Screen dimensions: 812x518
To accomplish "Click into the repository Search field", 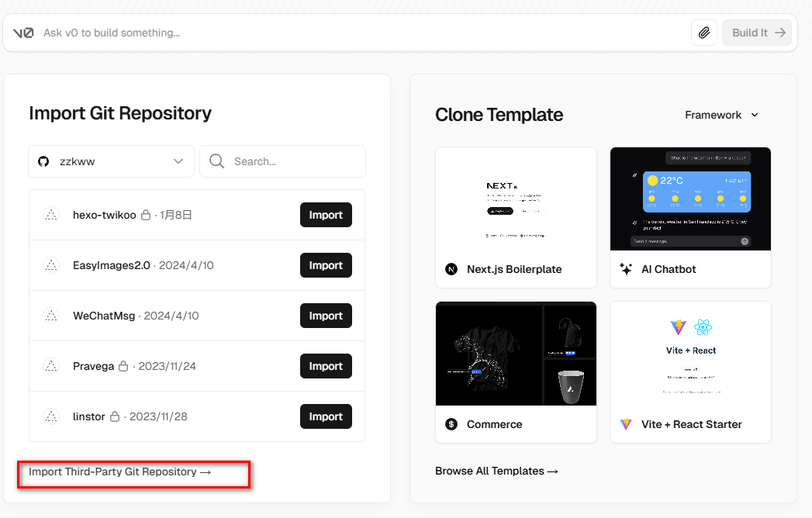I will click(295, 161).
